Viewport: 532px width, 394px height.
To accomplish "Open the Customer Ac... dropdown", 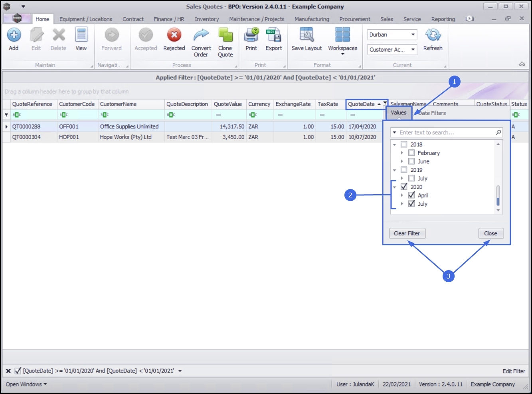I will pyautogui.click(x=413, y=50).
